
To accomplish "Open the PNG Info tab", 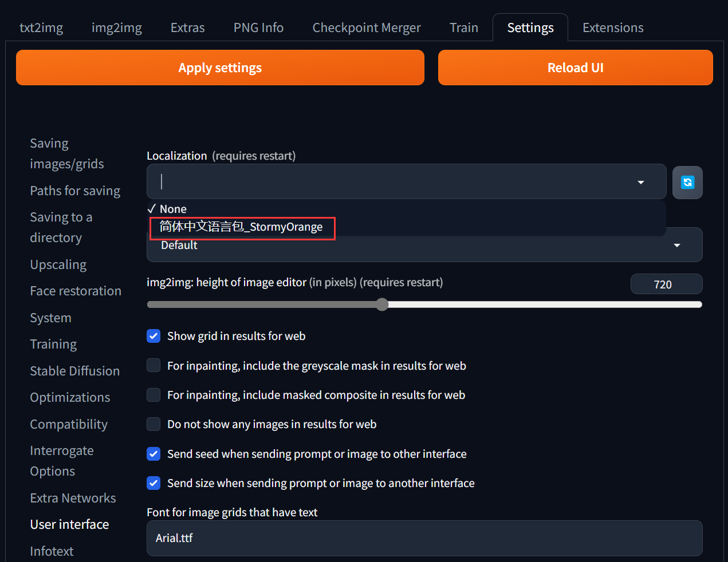I will [258, 27].
